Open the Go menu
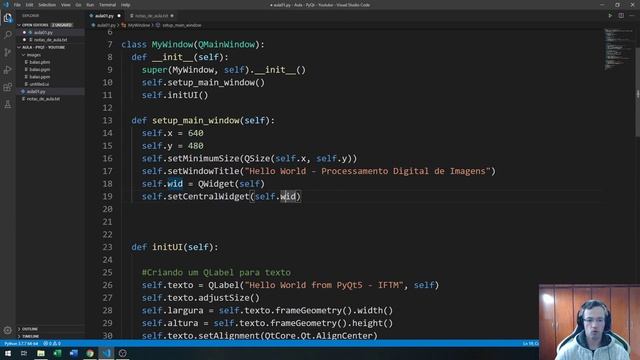640x360 pixels. tap(78, 5)
